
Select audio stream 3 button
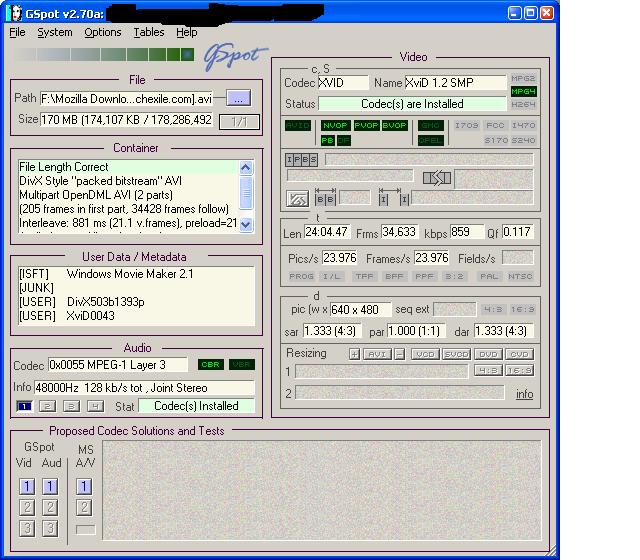71,406
